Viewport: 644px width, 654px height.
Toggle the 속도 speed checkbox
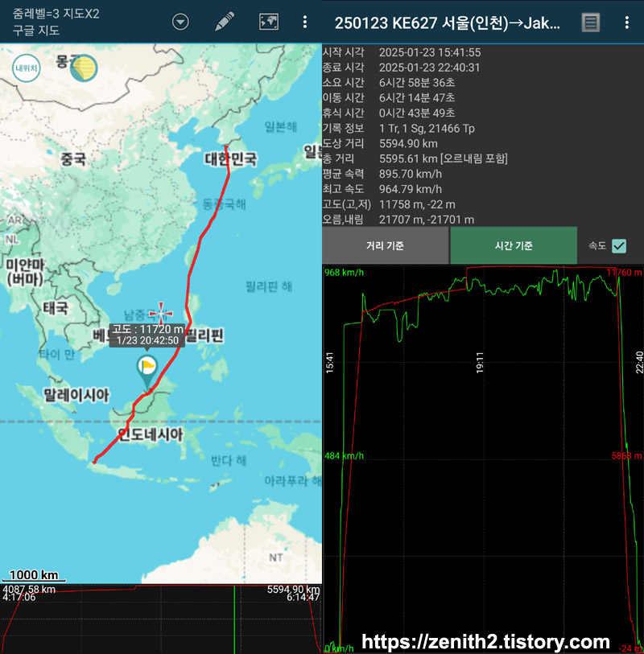(x=619, y=245)
